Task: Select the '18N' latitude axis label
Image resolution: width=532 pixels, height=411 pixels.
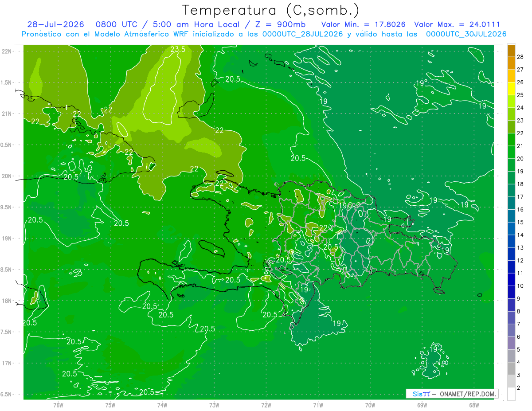Action: click(x=7, y=301)
